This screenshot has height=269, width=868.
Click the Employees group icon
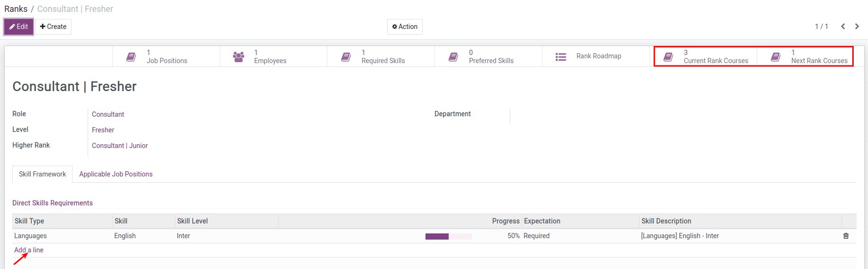[x=239, y=57]
